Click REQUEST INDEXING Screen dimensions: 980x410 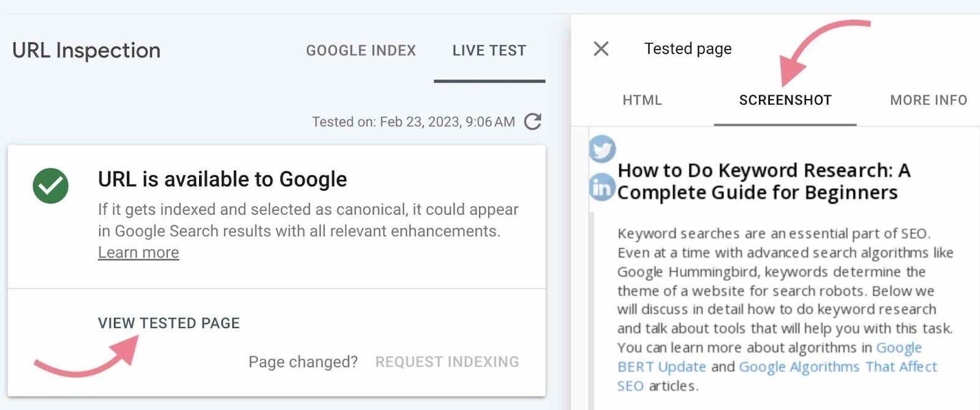(448, 362)
